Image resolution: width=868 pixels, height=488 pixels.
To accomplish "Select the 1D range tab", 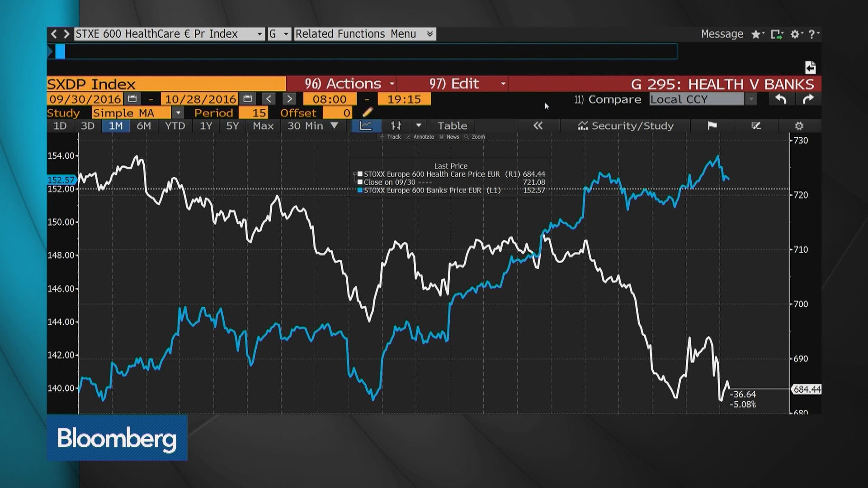I will tap(60, 126).
